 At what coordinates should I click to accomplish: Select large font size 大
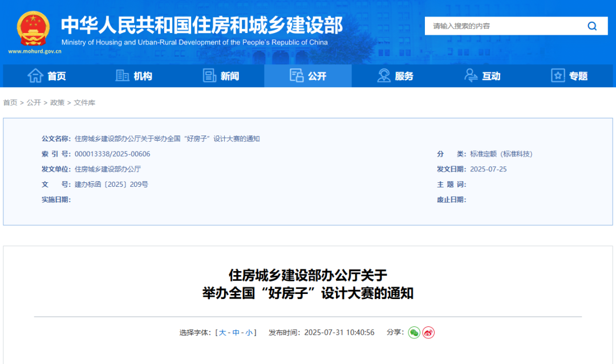click(222, 333)
